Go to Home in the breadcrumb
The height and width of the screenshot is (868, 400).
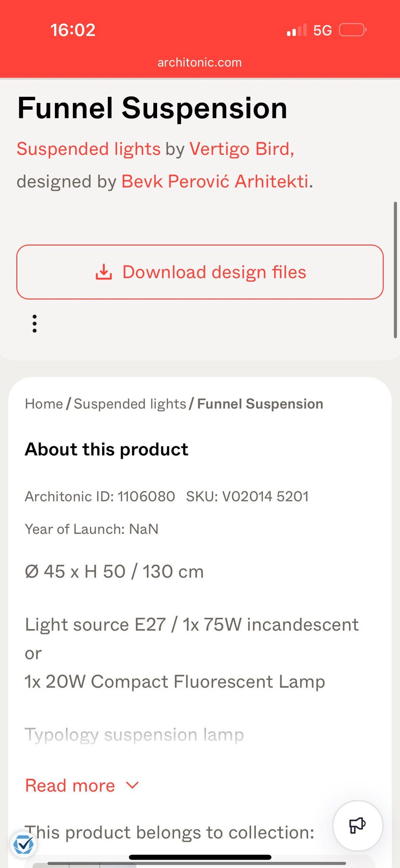click(x=44, y=404)
